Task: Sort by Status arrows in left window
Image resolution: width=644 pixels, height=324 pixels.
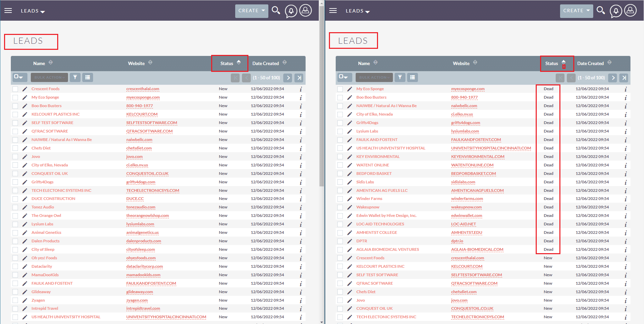Action: (239, 62)
